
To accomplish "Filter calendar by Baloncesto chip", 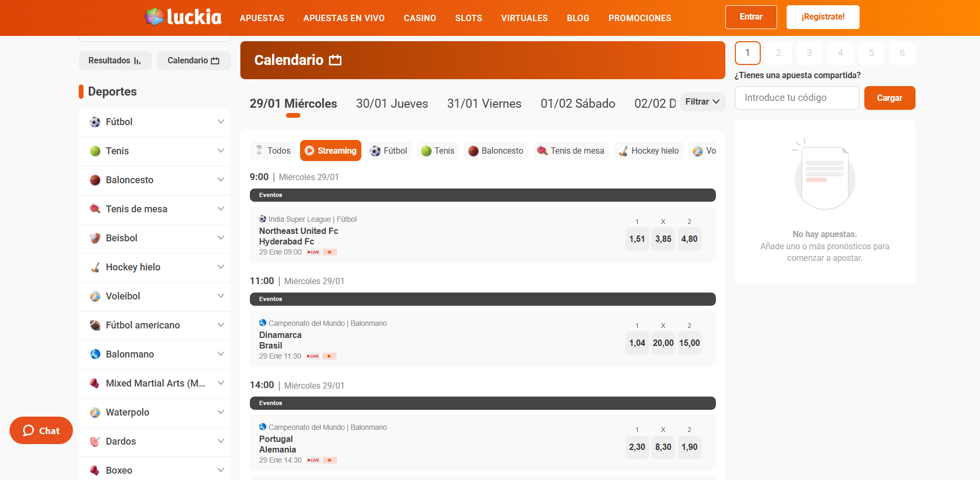I will [496, 150].
